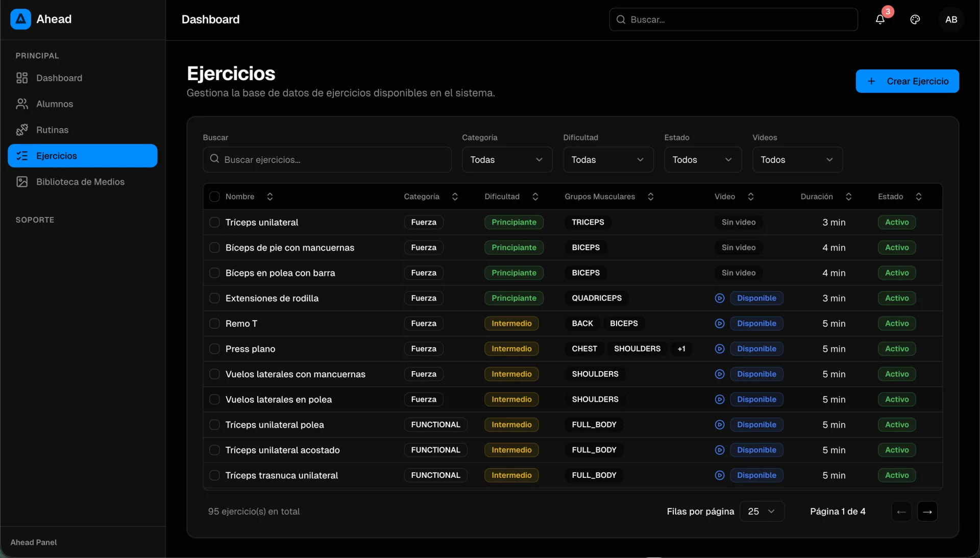Check the checkbox for Triceps unilateral

pyautogui.click(x=215, y=223)
